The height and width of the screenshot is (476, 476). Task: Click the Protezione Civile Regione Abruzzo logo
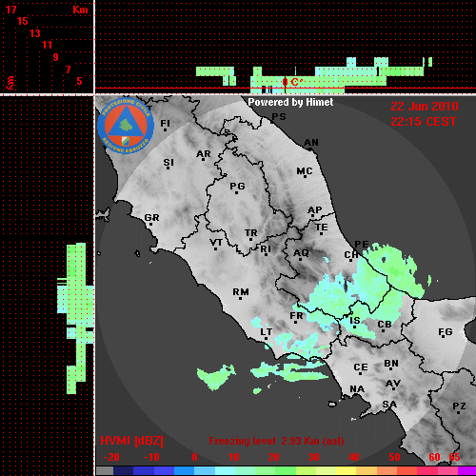(126, 127)
